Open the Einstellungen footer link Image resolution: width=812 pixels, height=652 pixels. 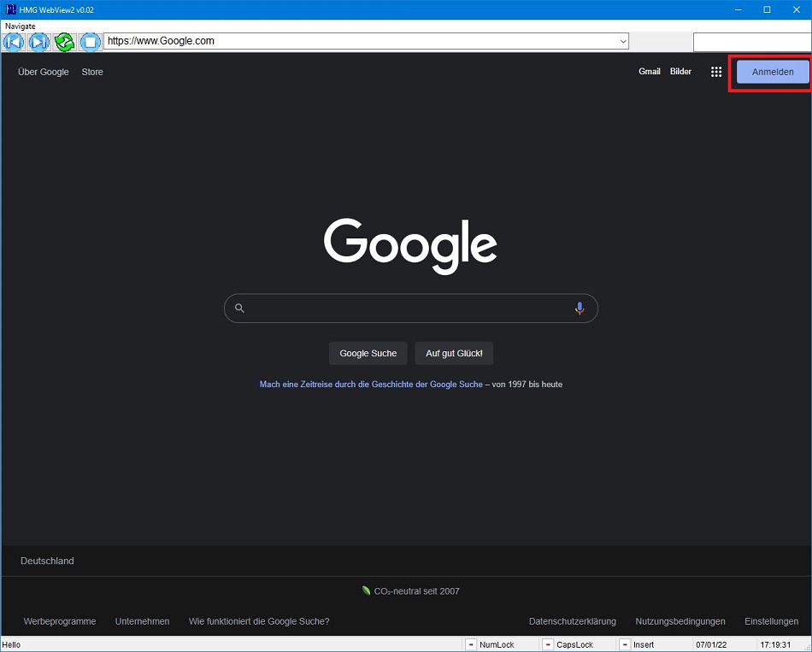click(772, 621)
